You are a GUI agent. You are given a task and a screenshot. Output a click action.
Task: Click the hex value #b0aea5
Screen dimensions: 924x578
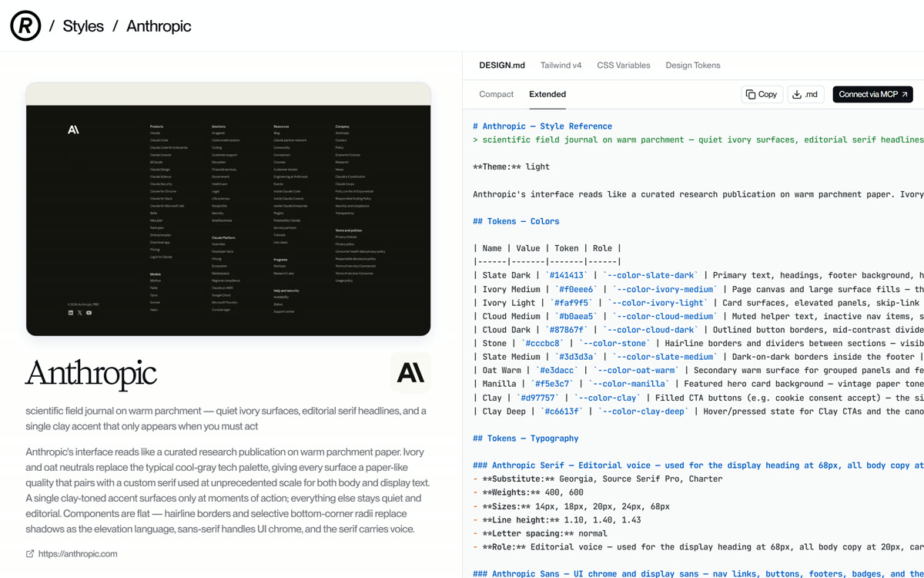pyautogui.click(x=575, y=316)
